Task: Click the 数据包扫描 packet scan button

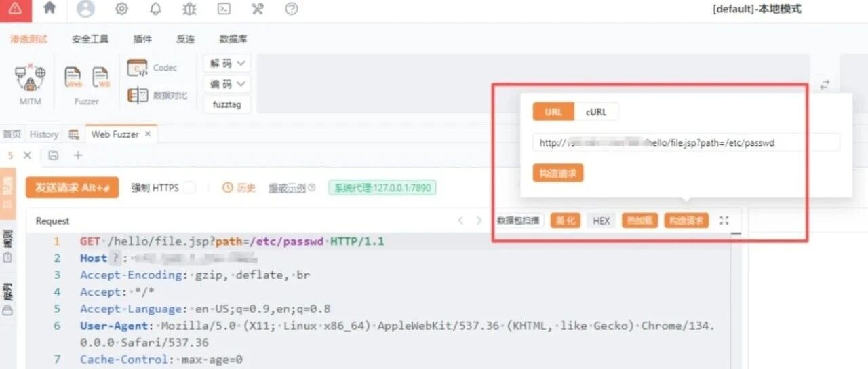Action: pos(518,220)
